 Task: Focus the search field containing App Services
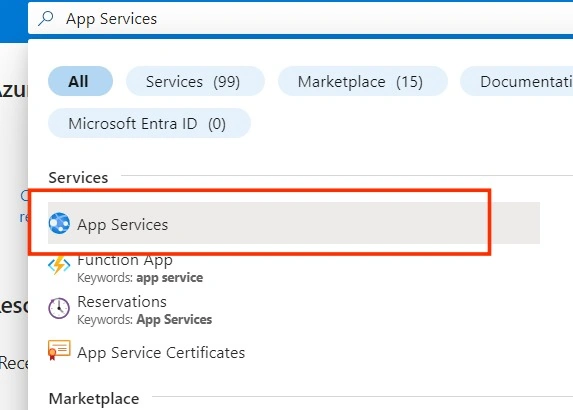(x=300, y=18)
